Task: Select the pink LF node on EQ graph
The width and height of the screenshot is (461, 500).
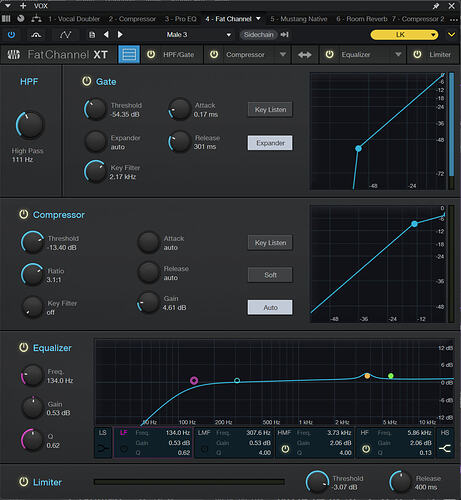Action: pyautogui.click(x=194, y=380)
